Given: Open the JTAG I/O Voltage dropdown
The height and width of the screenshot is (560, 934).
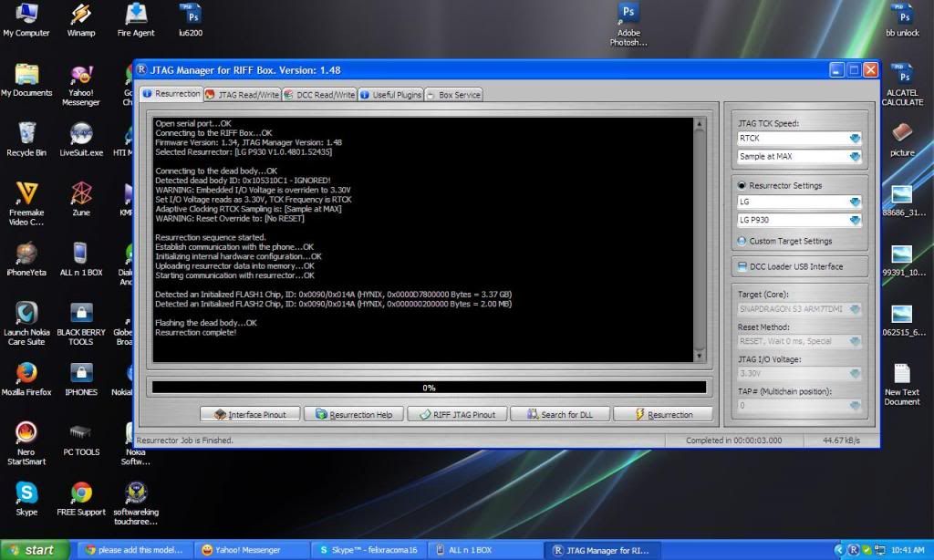Looking at the screenshot, I should pyautogui.click(x=800, y=373).
